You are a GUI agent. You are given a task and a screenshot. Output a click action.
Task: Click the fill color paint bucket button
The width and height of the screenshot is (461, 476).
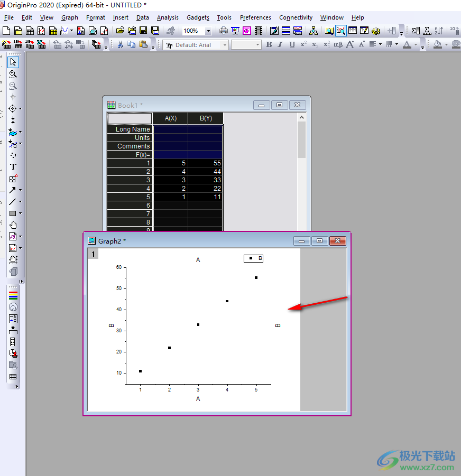point(438,44)
